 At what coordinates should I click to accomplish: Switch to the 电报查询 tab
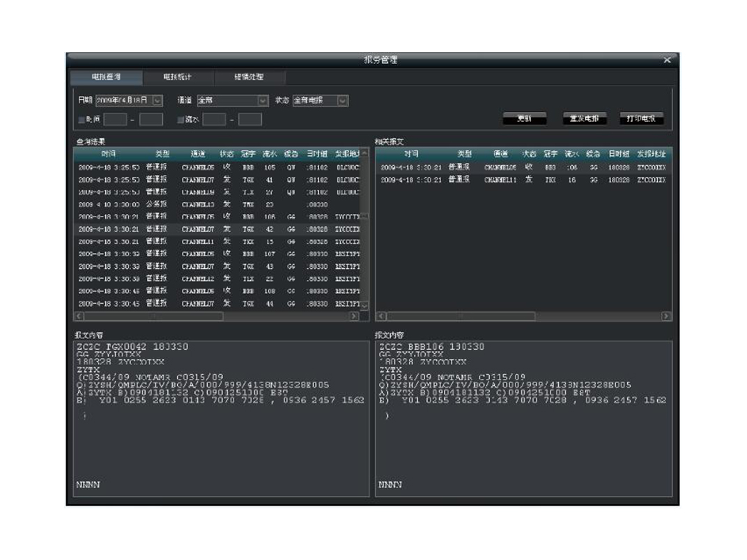[x=106, y=77]
